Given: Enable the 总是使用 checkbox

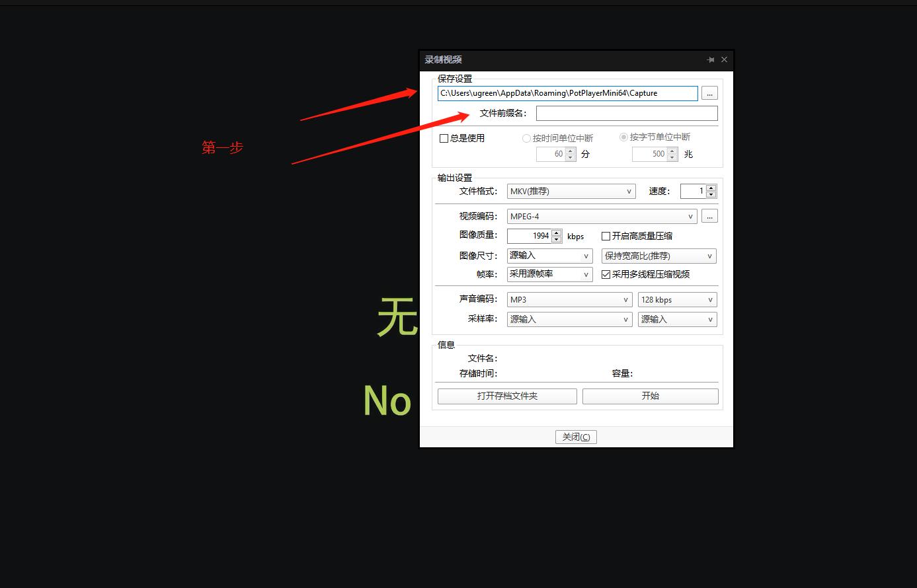Looking at the screenshot, I should [x=444, y=138].
